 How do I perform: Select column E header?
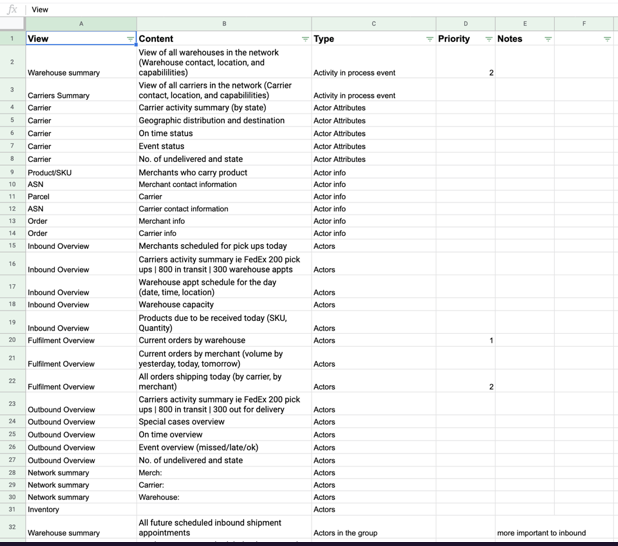(x=525, y=24)
